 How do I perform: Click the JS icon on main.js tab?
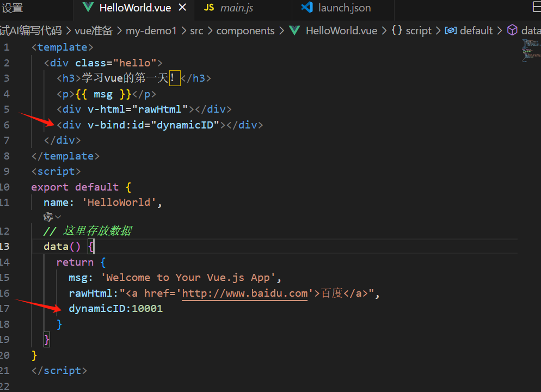click(209, 7)
